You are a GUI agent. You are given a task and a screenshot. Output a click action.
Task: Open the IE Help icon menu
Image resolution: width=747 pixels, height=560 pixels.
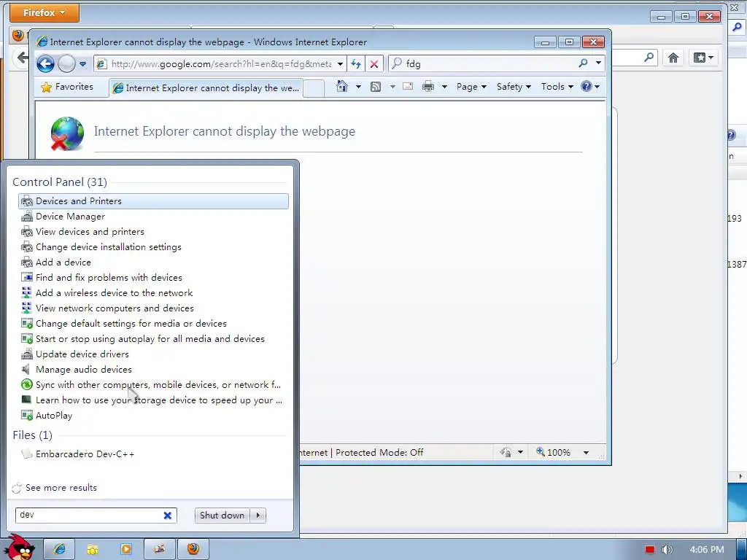(x=590, y=87)
